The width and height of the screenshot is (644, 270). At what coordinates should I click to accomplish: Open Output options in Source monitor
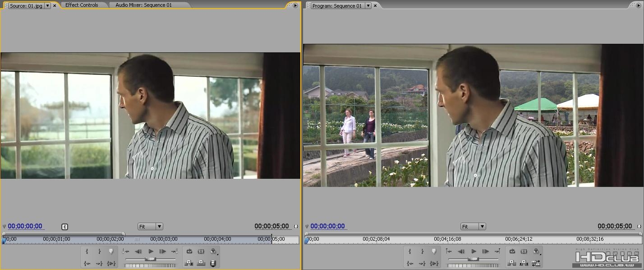(213, 251)
